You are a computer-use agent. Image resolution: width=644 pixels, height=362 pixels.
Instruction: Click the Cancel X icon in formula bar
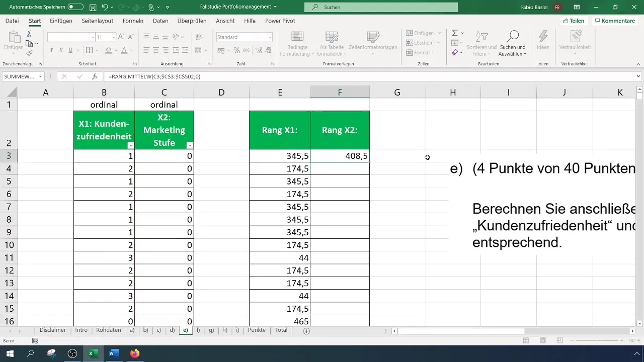(x=64, y=76)
